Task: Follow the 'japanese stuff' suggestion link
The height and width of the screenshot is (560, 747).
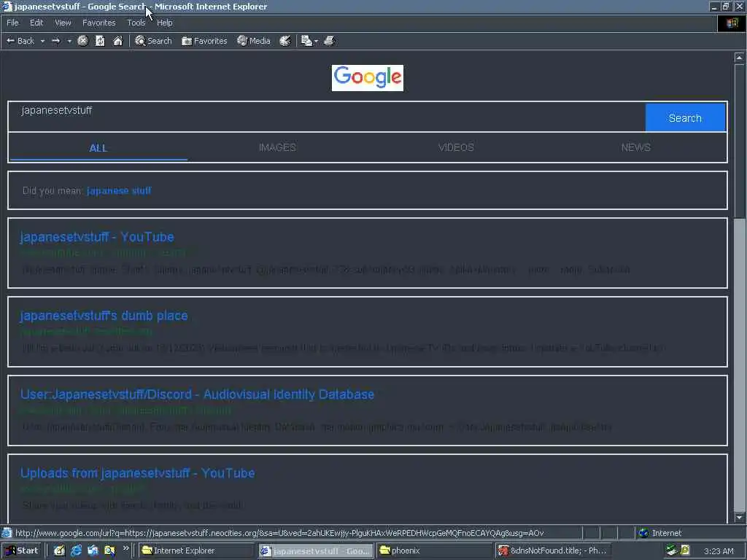Action: coord(119,190)
